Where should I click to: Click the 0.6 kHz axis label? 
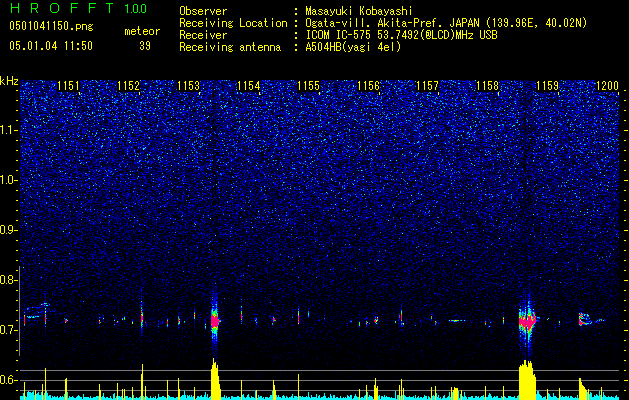(x=8, y=380)
